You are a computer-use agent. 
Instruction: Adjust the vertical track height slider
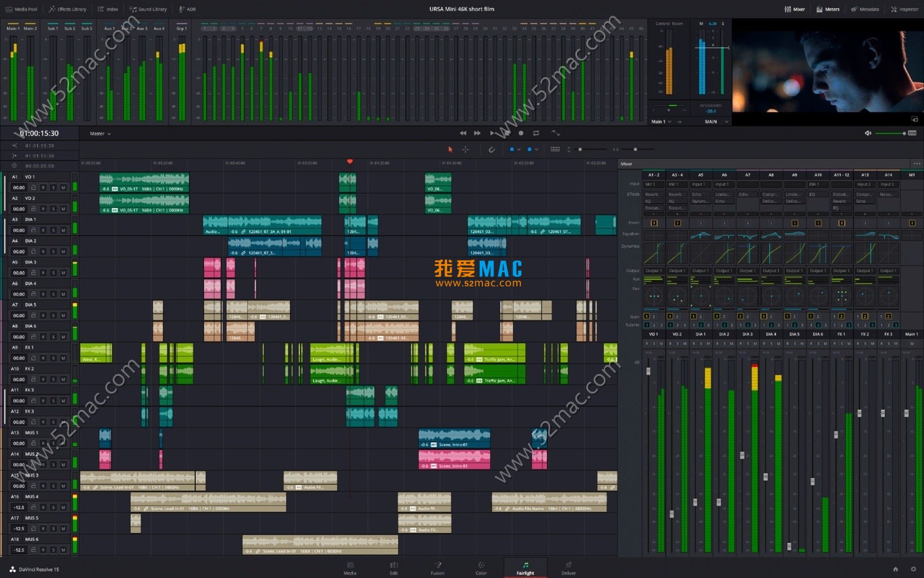point(580,149)
